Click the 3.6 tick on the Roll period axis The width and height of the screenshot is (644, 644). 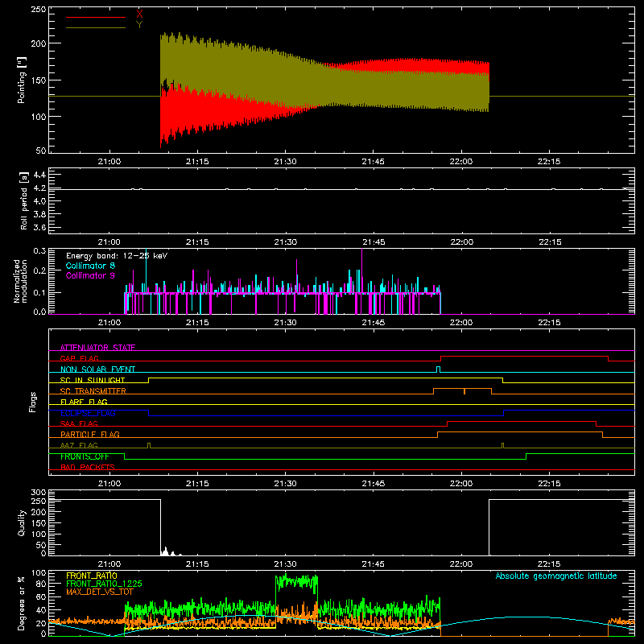tap(39, 228)
